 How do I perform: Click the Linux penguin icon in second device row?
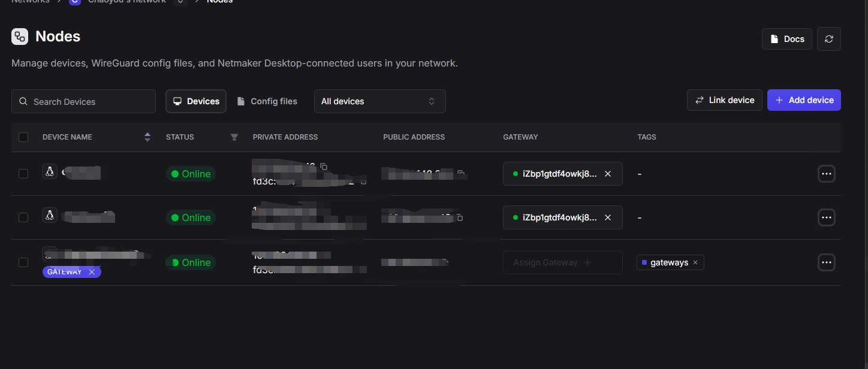click(50, 215)
